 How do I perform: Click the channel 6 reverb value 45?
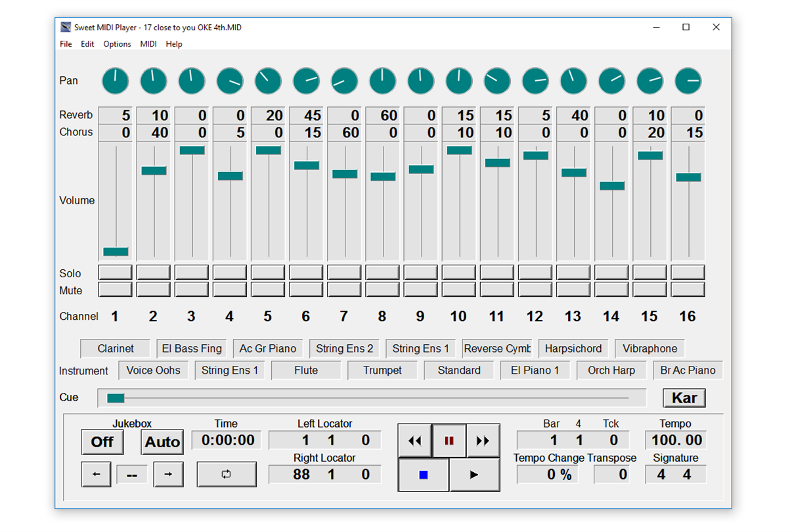click(x=306, y=116)
